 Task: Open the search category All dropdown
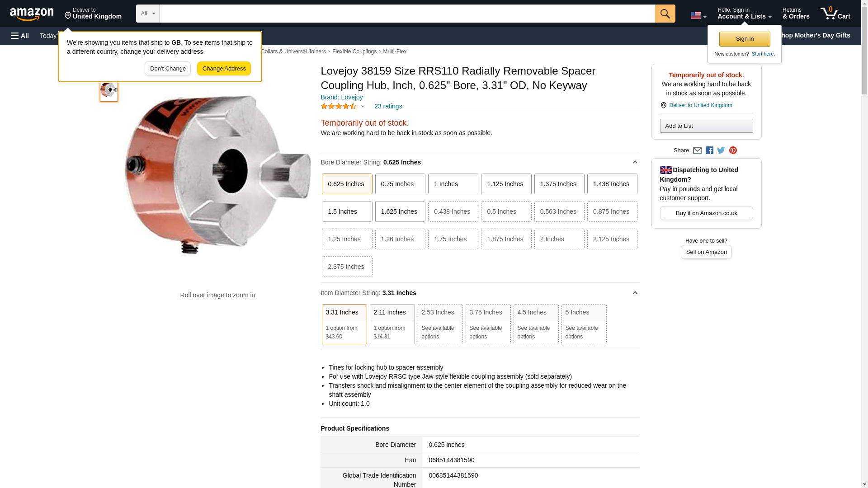pyautogui.click(x=147, y=14)
